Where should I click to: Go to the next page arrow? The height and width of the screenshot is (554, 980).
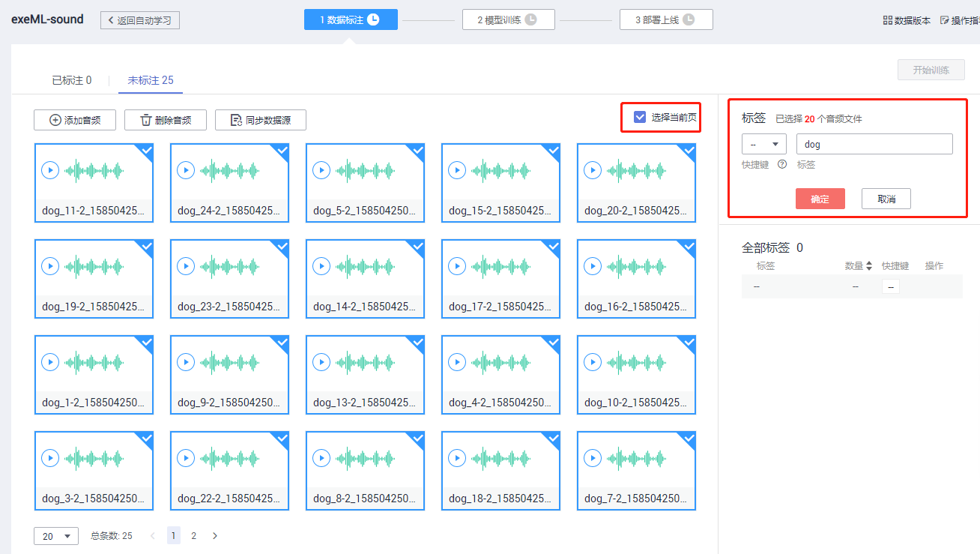pyautogui.click(x=215, y=536)
